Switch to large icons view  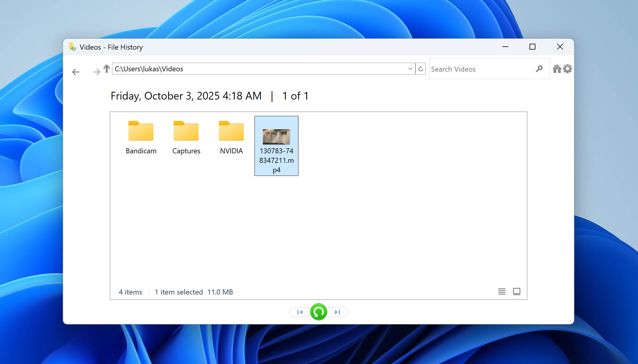click(517, 291)
